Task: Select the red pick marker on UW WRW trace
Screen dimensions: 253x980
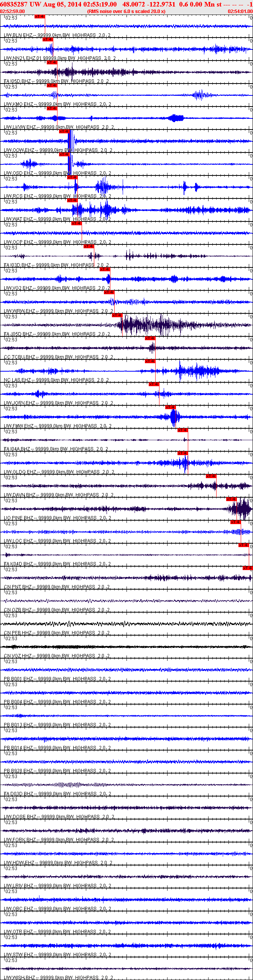Action: click(x=109, y=292)
